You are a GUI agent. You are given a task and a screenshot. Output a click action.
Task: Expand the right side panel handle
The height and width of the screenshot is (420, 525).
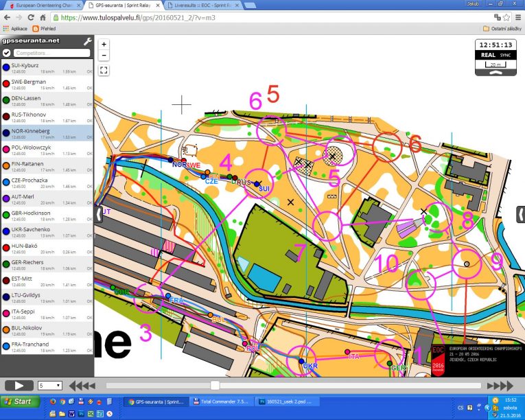[521, 214]
